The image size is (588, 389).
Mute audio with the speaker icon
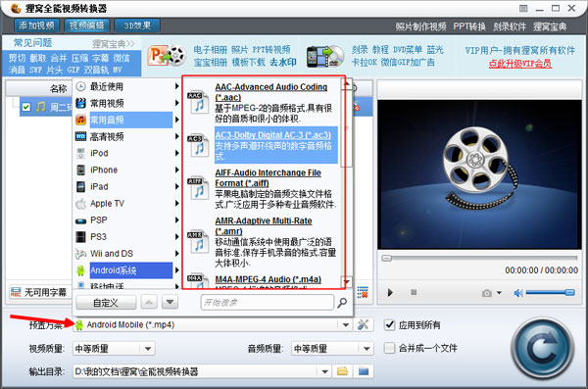click(517, 293)
